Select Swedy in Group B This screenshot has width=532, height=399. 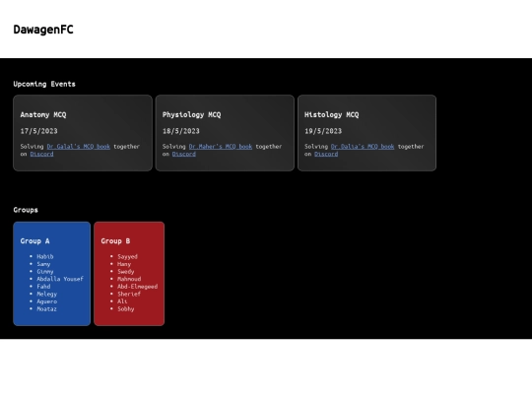coord(126,272)
